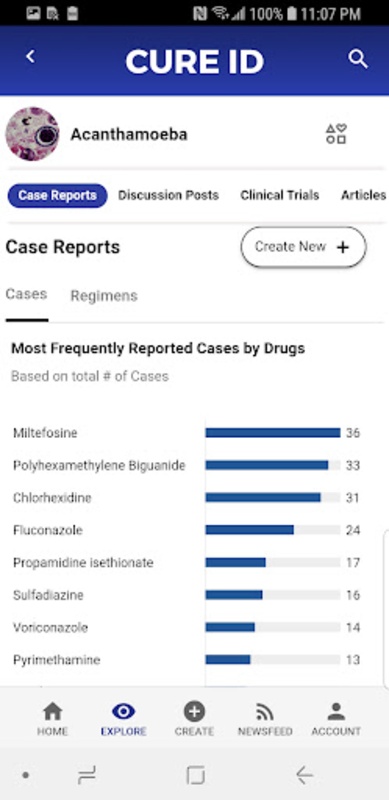The height and width of the screenshot is (800, 389).
Task: Switch to Clinical Trials tab
Action: (x=280, y=195)
